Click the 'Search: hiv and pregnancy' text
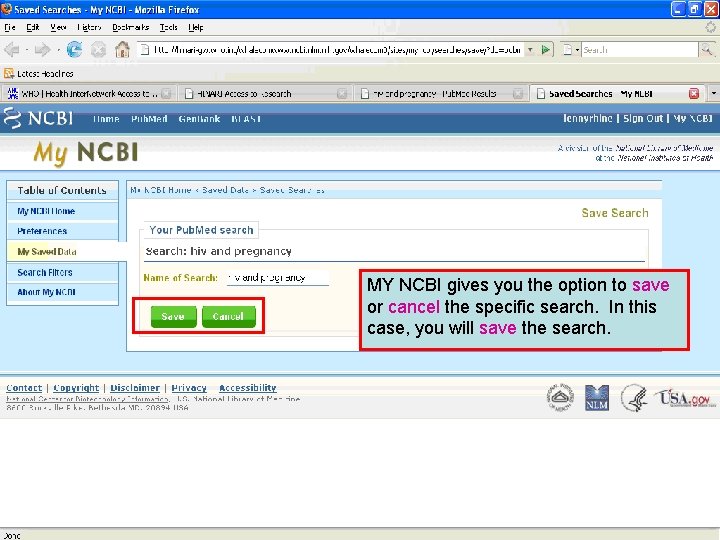 click(219, 251)
